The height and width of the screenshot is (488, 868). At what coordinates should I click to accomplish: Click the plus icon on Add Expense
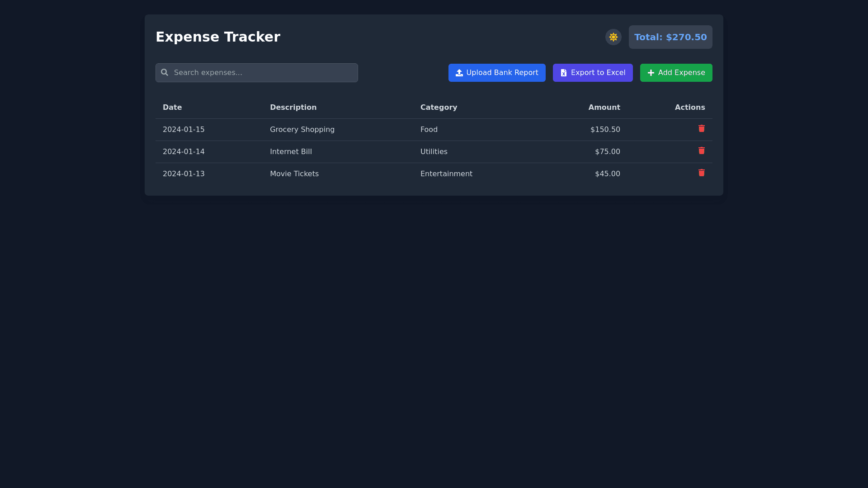[x=651, y=73]
